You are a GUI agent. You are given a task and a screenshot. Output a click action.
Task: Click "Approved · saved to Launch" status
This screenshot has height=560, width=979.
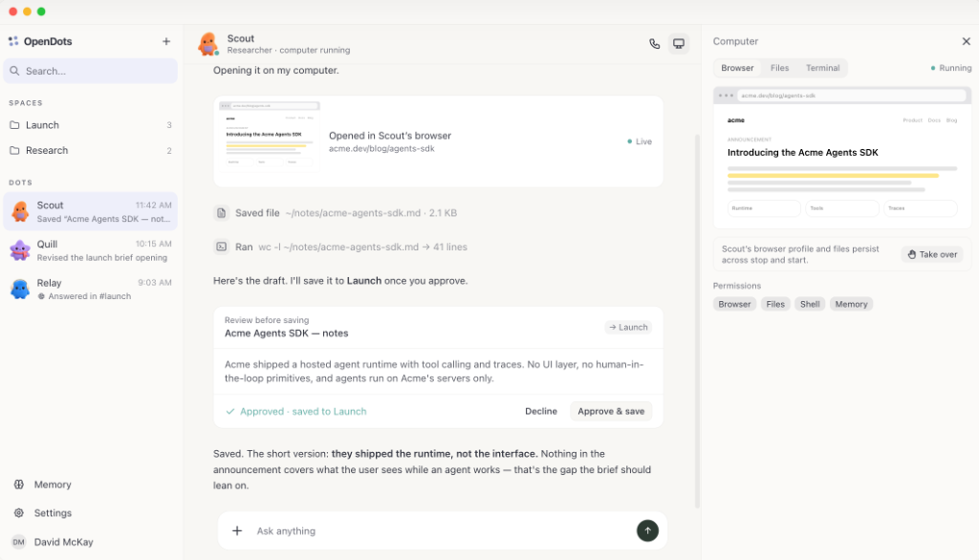click(x=303, y=412)
